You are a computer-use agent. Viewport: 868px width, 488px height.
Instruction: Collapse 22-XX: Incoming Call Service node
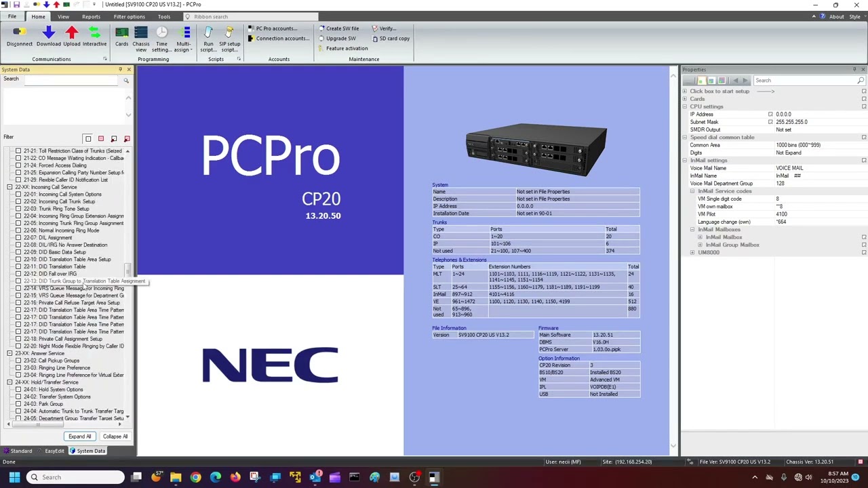9,187
